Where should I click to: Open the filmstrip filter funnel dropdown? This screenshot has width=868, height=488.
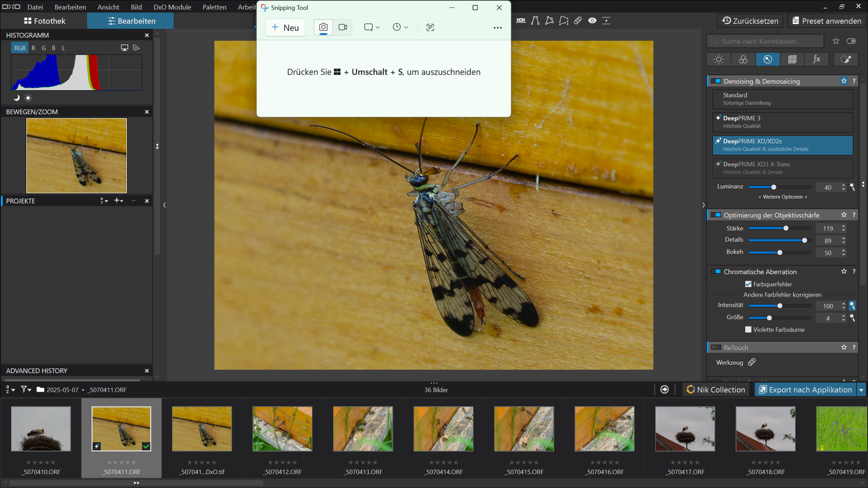point(26,390)
